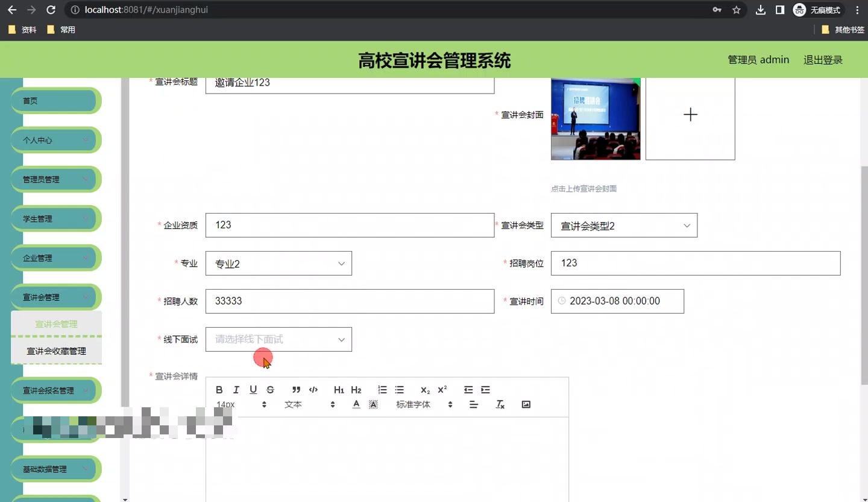The height and width of the screenshot is (502, 868).
Task: Click the browser address bar
Action: (x=386, y=10)
